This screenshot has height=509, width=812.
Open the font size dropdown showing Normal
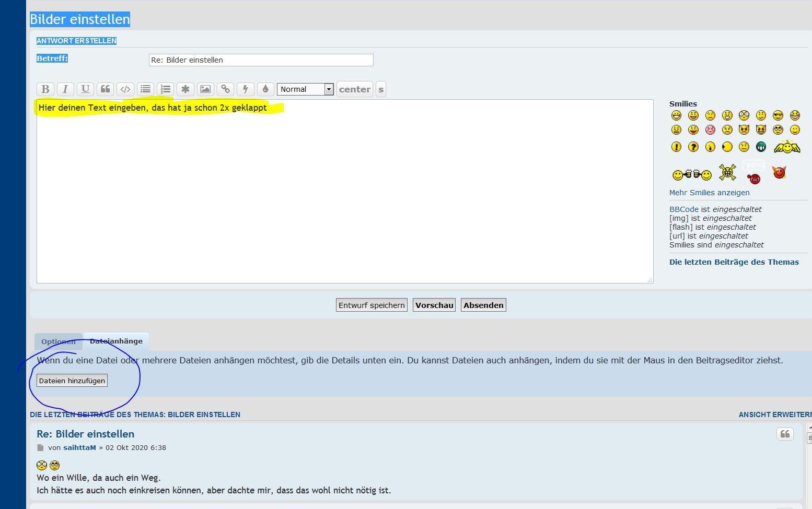[305, 89]
